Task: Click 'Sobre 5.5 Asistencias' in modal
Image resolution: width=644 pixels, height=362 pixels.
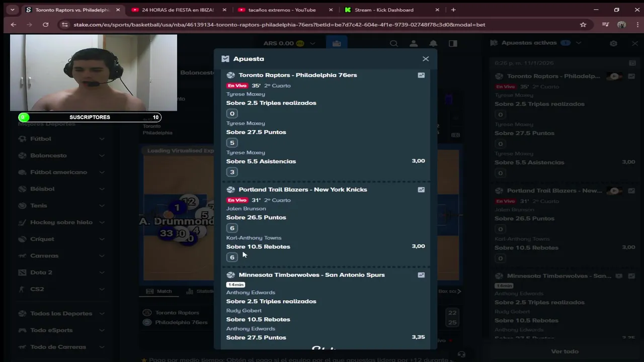Action: tap(261, 161)
